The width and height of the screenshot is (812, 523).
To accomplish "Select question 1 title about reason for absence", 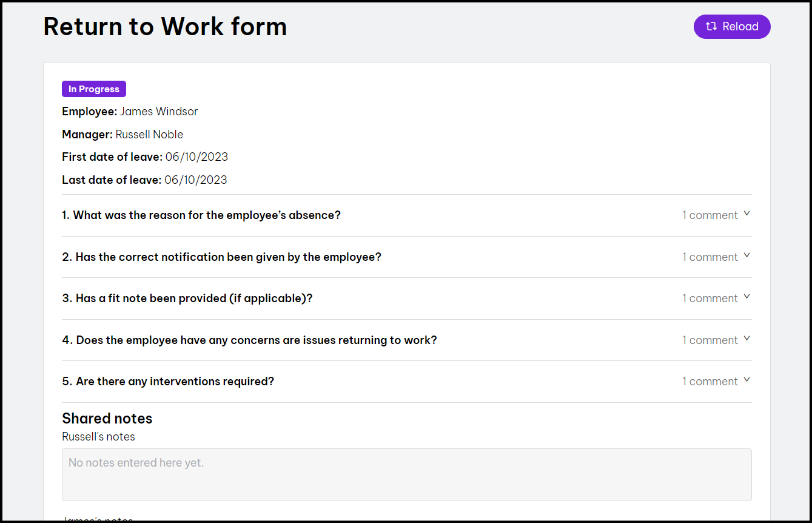I will click(201, 215).
